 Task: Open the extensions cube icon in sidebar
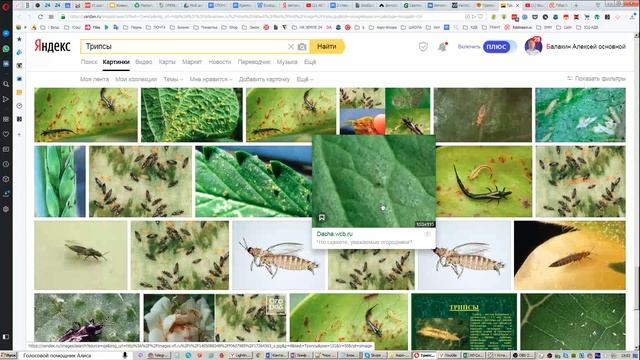tap(6, 179)
